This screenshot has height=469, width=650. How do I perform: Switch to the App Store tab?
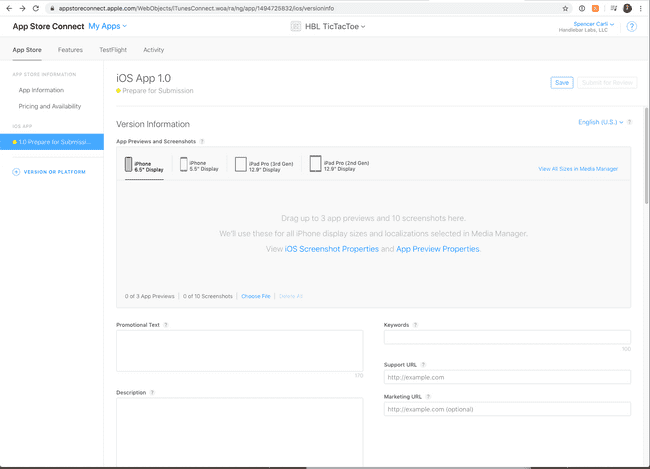point(27,50)
